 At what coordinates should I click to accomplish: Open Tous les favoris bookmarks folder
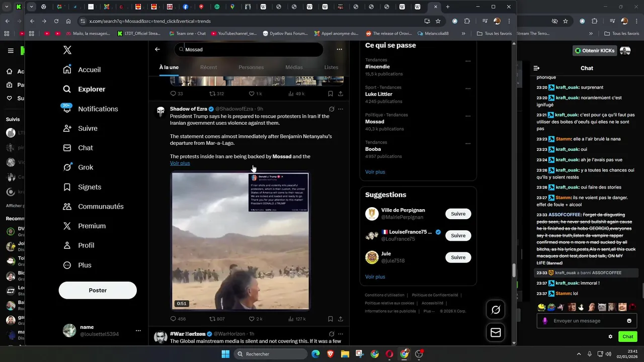[x=494, y=34]
